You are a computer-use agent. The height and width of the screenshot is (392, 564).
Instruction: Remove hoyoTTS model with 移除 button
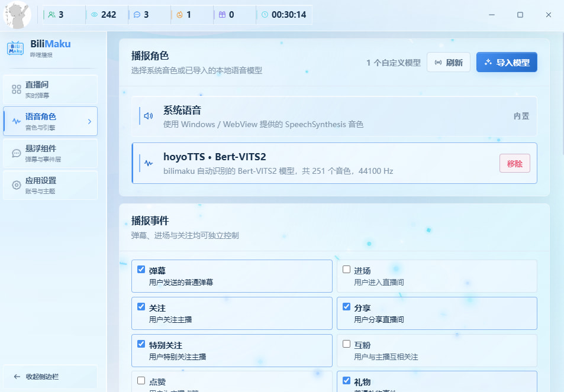pos(515,164)
